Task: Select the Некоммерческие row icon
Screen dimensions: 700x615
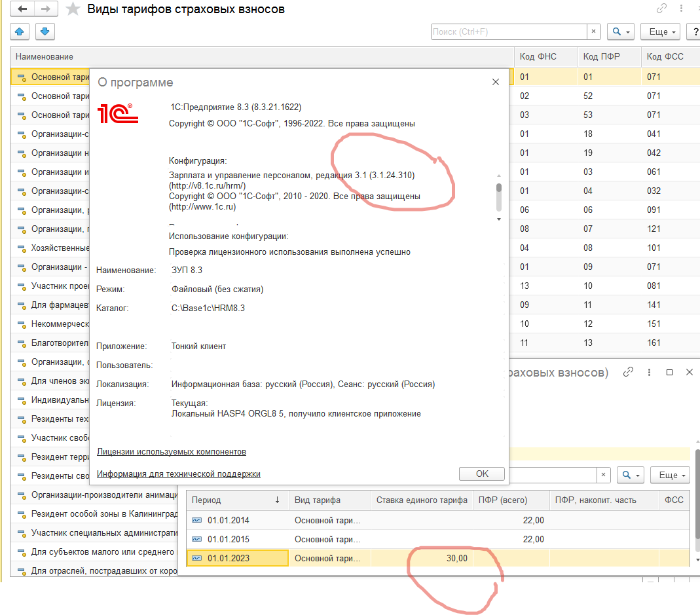Action: point(22,324)
